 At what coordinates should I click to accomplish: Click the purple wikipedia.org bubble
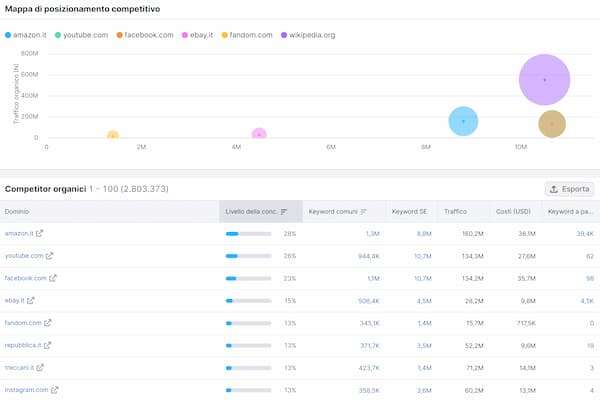click(x=544, y=79)
